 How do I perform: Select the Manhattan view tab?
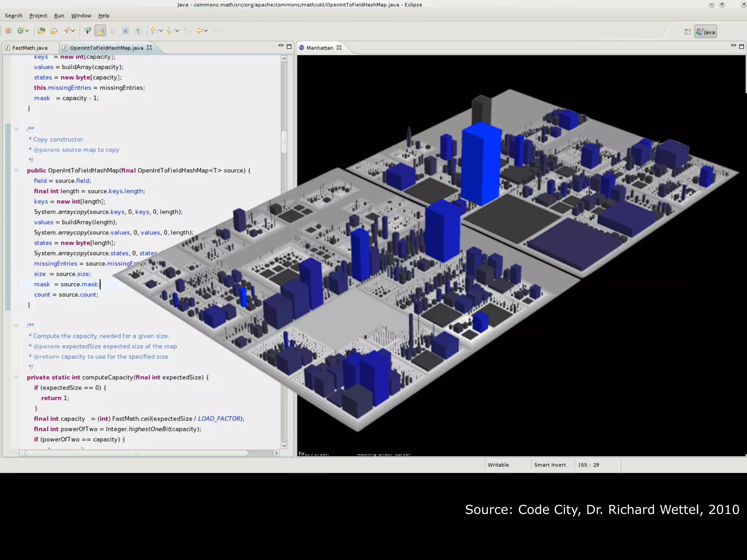[320, 48]
